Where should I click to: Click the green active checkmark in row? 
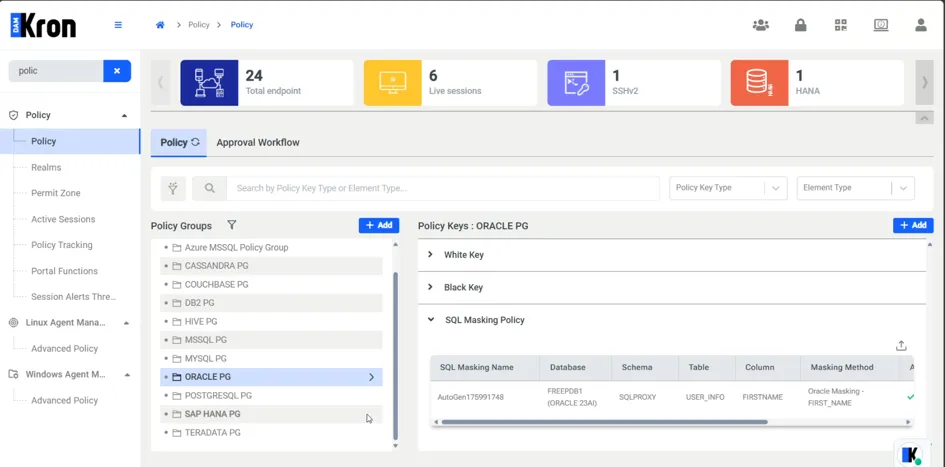(911, 397)
